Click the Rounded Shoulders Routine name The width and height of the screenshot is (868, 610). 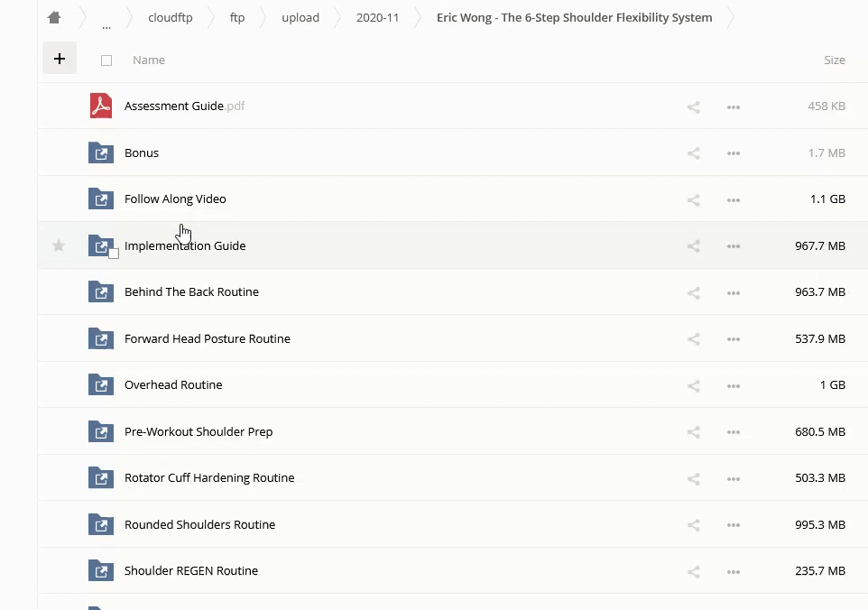(x=199, y=525)
